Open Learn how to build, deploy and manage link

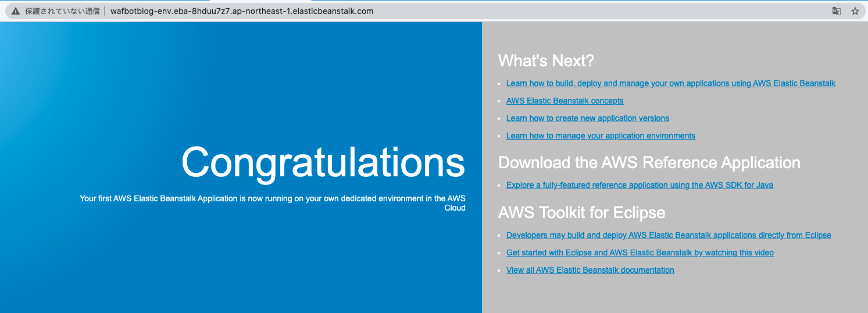click(671, 83)
